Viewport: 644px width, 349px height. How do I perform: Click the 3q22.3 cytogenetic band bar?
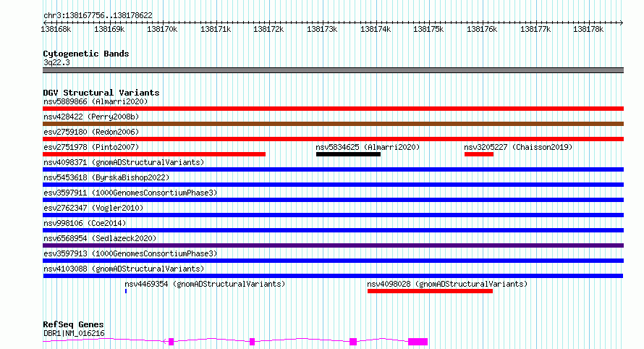(x=333, y=70)
